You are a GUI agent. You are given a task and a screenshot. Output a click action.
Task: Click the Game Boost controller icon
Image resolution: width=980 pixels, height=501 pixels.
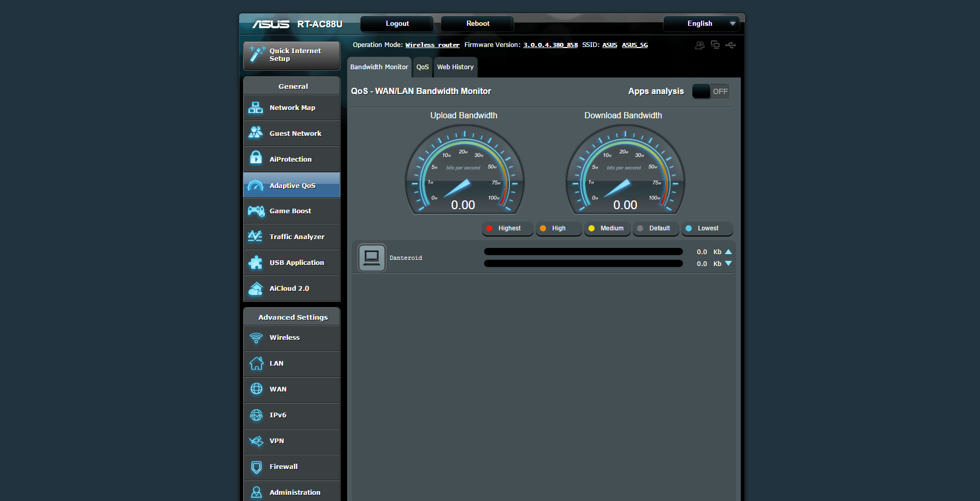pyautogui.click(x=256, y=211)
